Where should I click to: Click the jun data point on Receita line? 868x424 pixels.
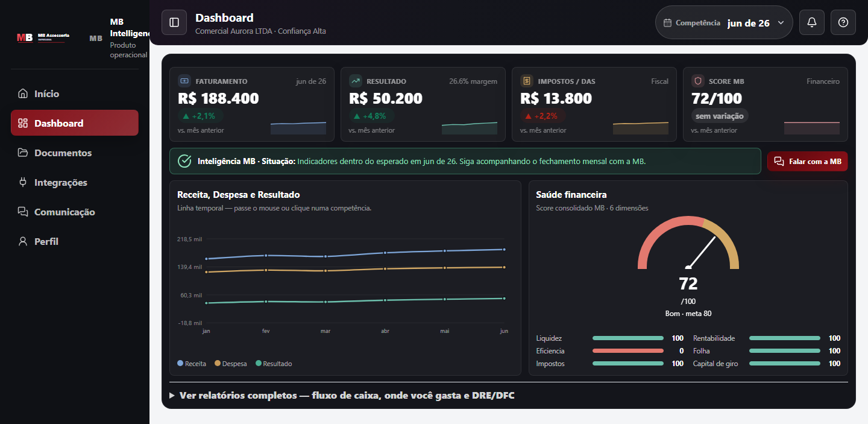pyautogui.click(x=504, y=249)
